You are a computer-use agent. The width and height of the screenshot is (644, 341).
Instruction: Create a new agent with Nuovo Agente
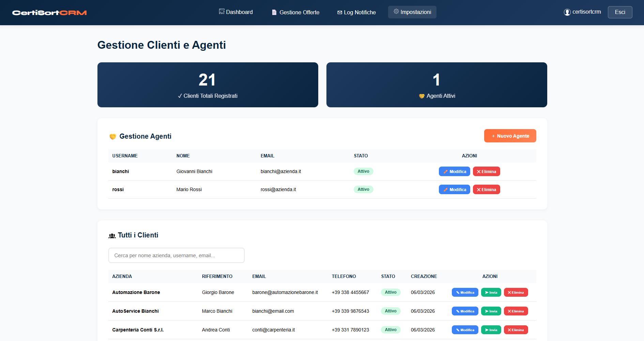(x=510, y=136)
